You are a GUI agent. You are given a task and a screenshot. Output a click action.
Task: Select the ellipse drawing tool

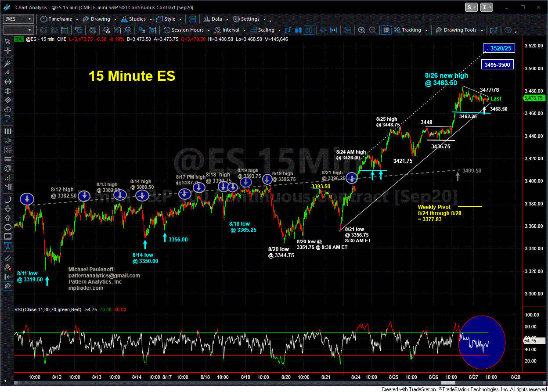[7, 227]
